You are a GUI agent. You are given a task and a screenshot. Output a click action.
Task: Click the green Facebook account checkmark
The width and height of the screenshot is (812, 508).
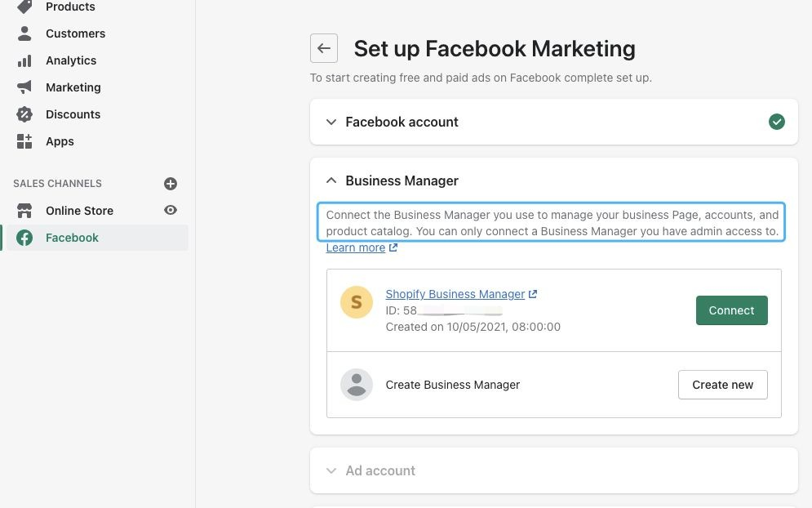[x=777, y=122]
